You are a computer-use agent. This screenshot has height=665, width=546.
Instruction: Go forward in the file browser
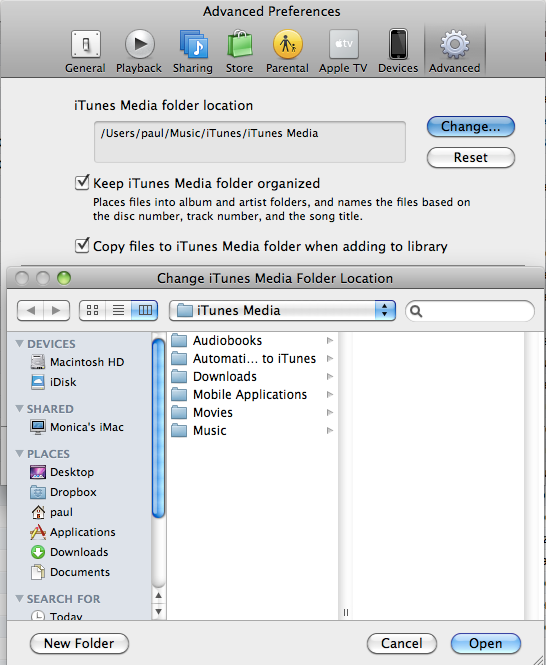[56, 310]
